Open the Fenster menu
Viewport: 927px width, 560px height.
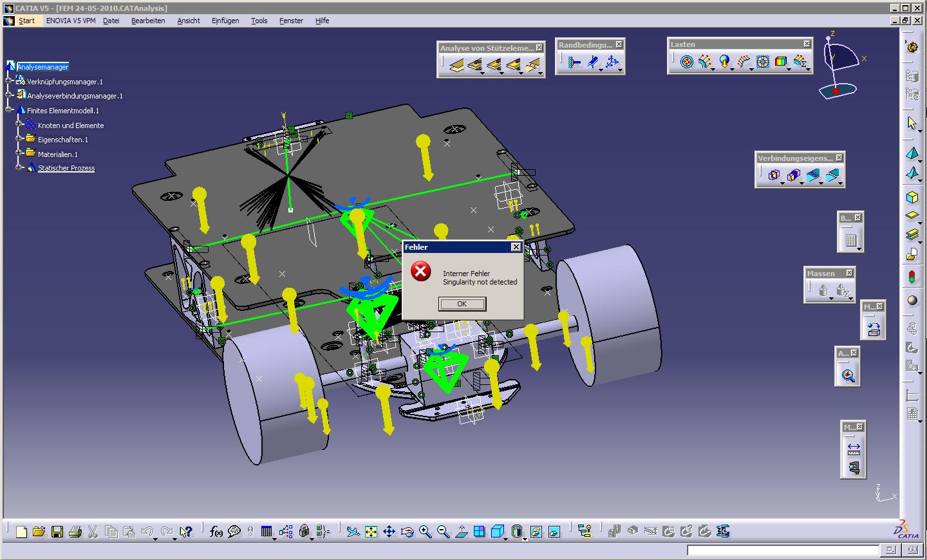[x=291, y=21]
